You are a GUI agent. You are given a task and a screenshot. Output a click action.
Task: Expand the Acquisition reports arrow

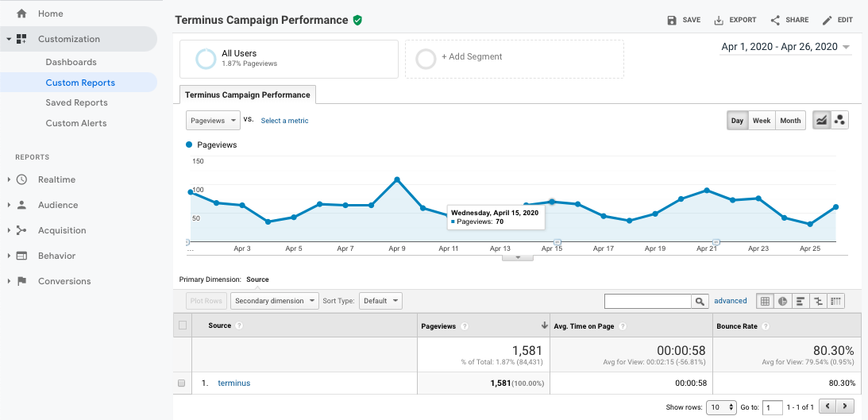(9, 231)
